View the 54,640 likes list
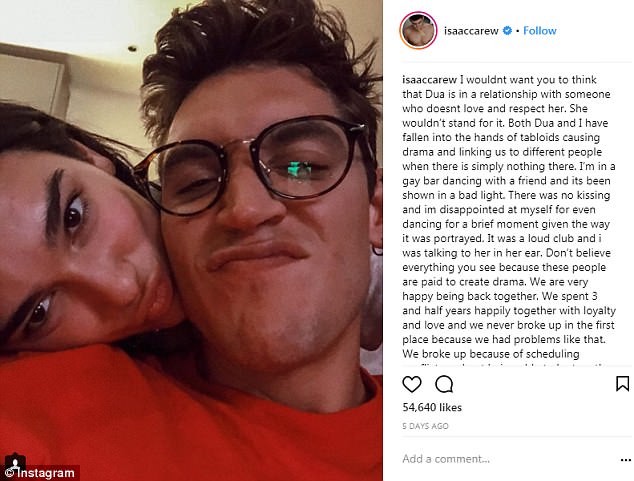Viewport: 634px width, 481px height. click(x=432, y=407)
